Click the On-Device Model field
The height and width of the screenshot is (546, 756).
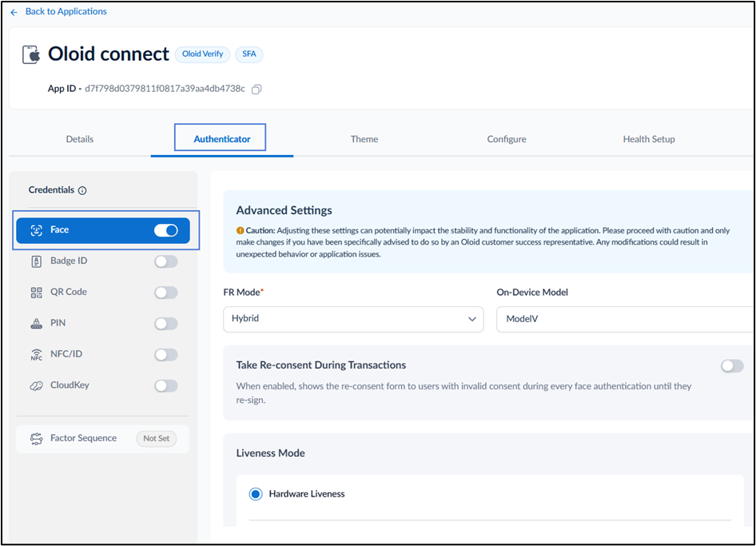[624, 319]
